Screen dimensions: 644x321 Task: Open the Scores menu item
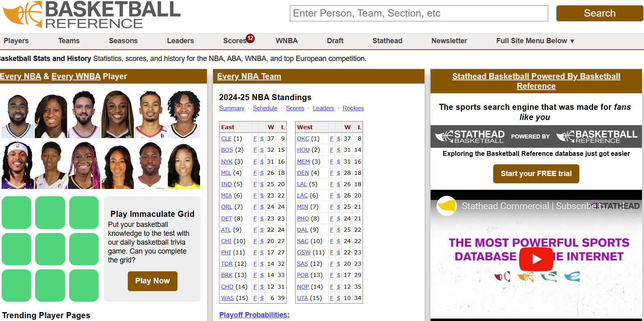[234, 41]
